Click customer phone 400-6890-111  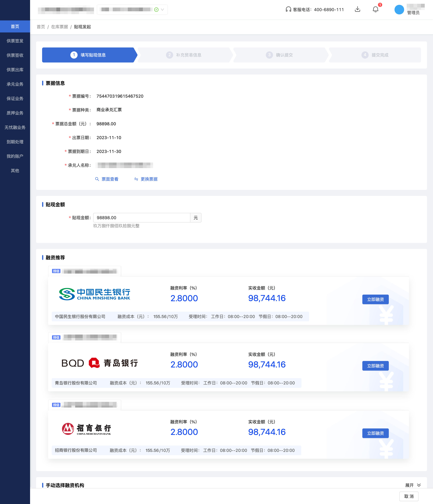click(x=329, y=9)
